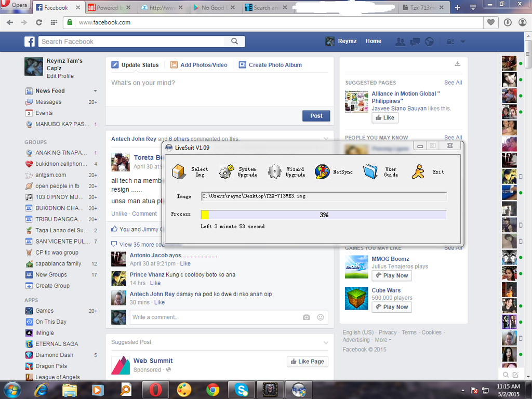
Task: Open System Upgrade in LiveSuit
Action: pyautogui.click(x=227, y=171)
